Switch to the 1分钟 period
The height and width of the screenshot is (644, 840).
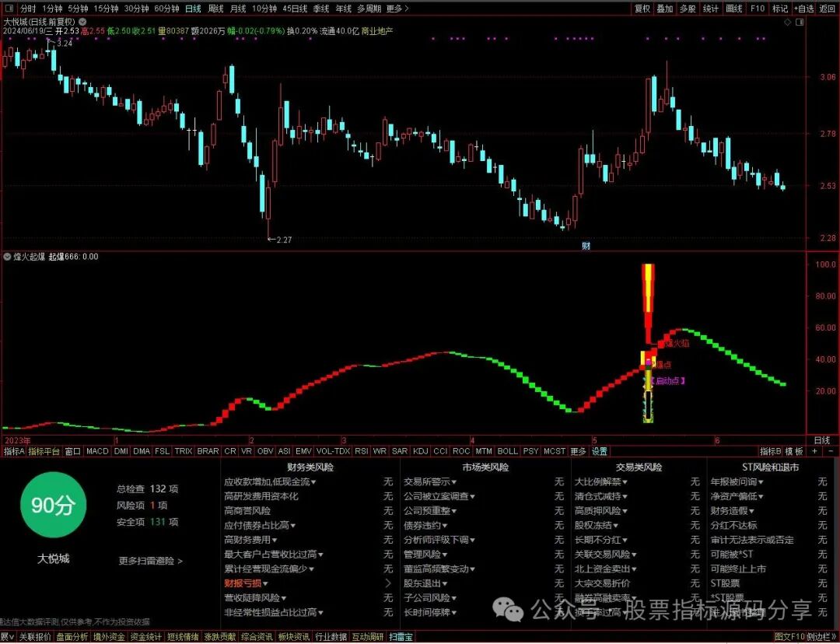pos(53,9)
